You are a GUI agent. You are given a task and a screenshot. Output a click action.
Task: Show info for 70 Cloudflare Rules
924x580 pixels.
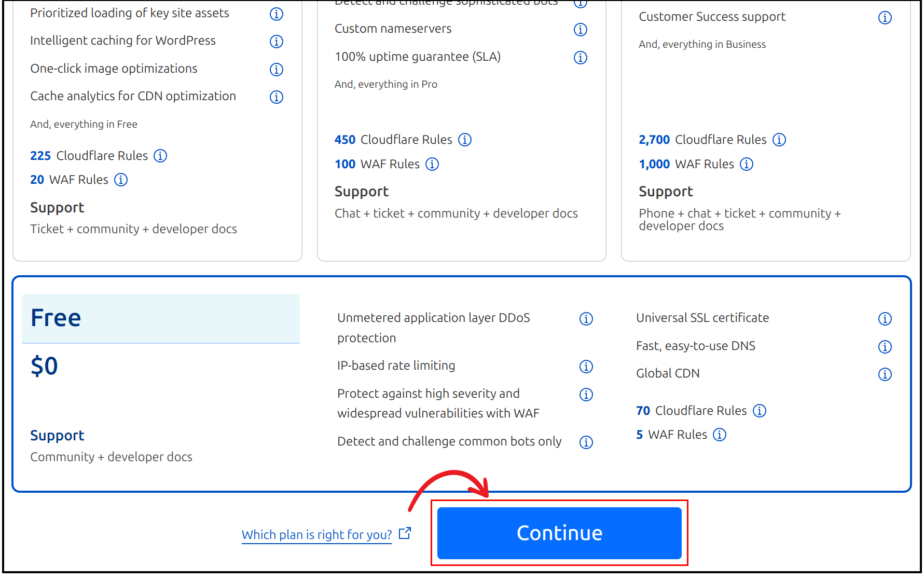tap(760, 411)
